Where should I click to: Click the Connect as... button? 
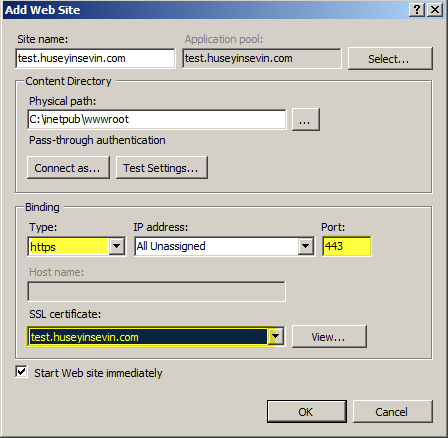68,168
